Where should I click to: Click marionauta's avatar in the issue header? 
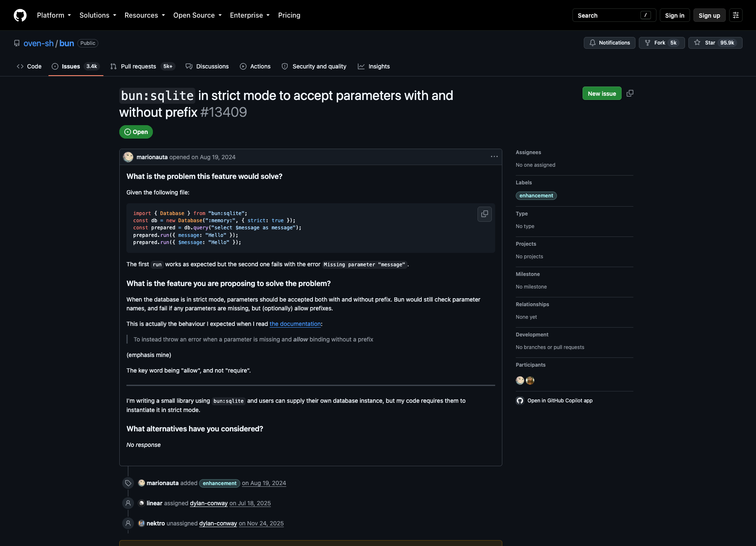(x=128, y=157)
